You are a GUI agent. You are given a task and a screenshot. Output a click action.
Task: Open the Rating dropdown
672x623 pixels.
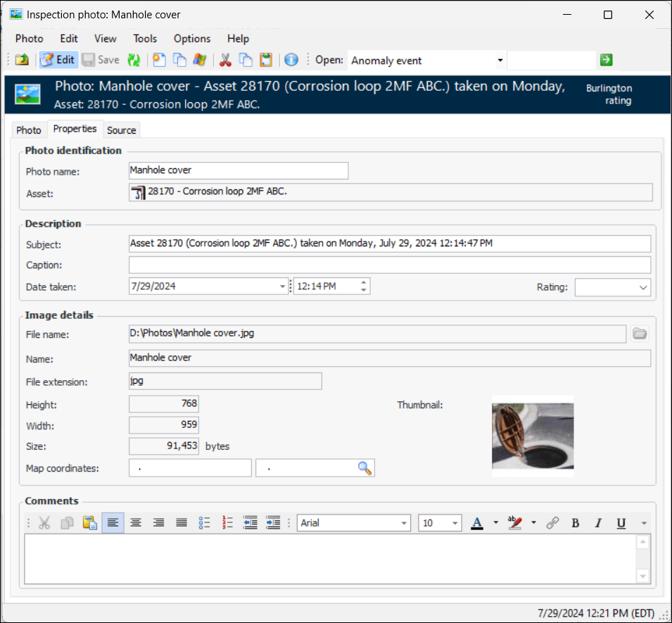642,287
